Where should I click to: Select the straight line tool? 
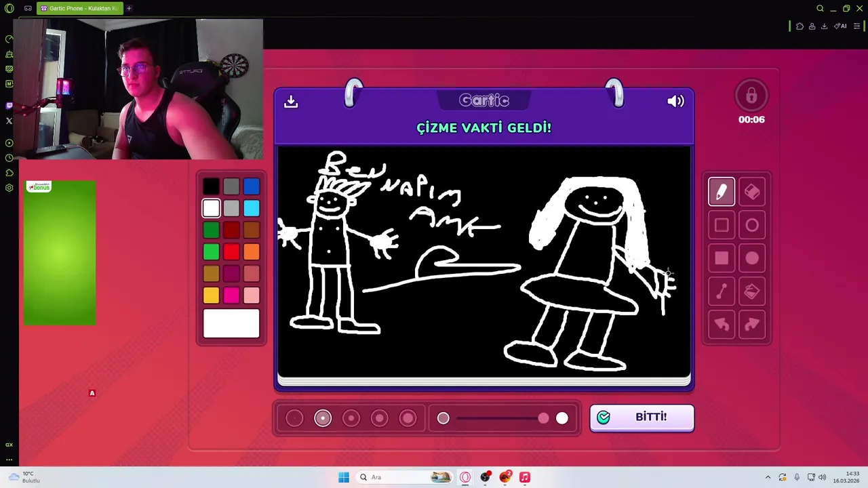[x=722, y=291]
